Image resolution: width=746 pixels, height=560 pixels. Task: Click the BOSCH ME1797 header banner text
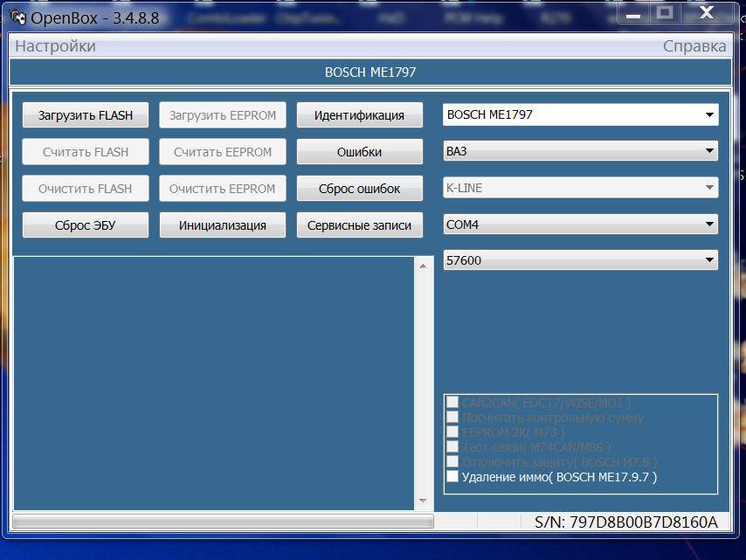370,73
